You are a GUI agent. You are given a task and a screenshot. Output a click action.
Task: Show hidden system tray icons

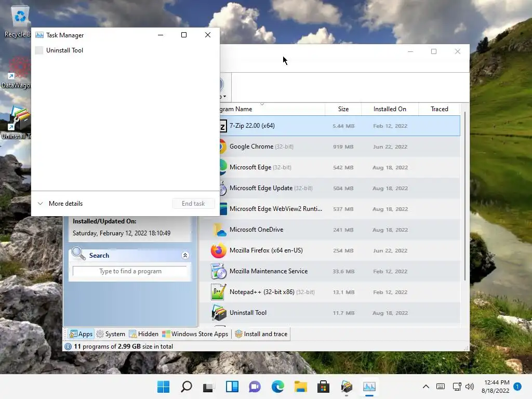(x=426, y=387)
